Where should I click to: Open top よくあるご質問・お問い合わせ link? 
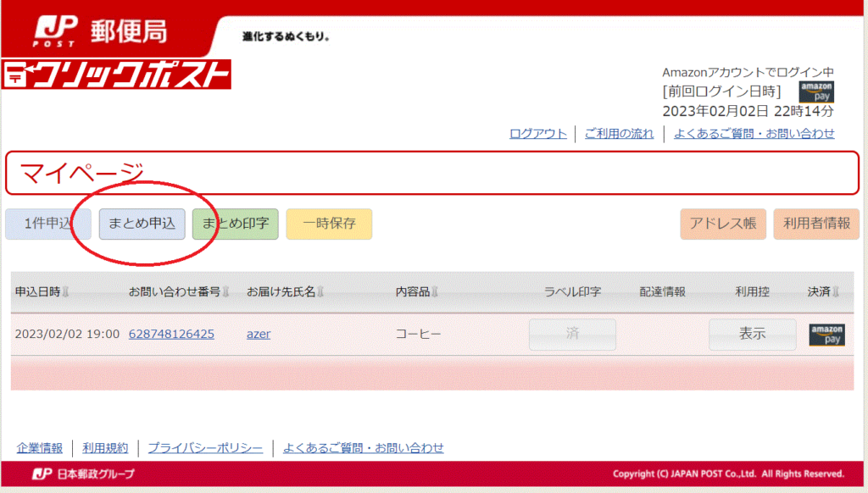[x=754, y=133]
